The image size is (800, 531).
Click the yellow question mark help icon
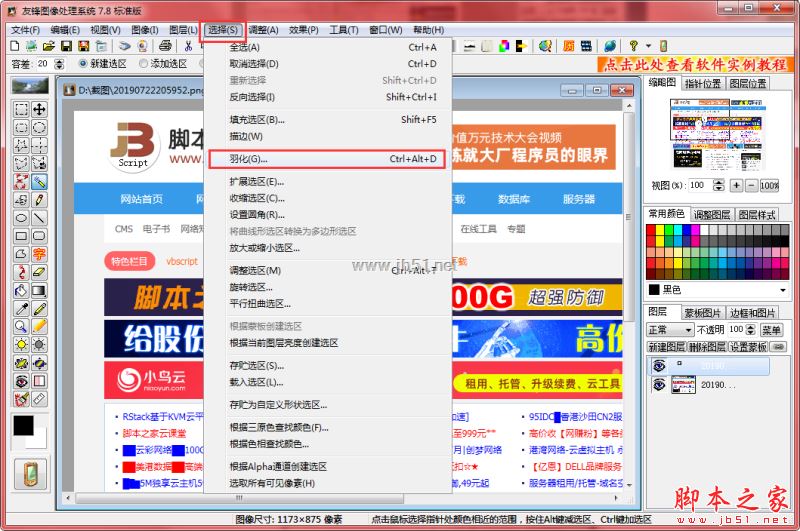[633, 46]
